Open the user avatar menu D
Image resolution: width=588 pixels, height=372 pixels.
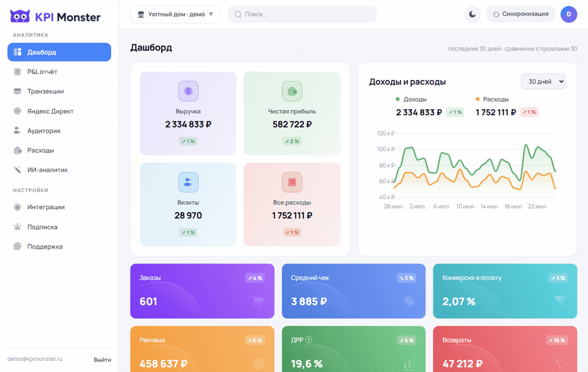[x=569, y=14]
